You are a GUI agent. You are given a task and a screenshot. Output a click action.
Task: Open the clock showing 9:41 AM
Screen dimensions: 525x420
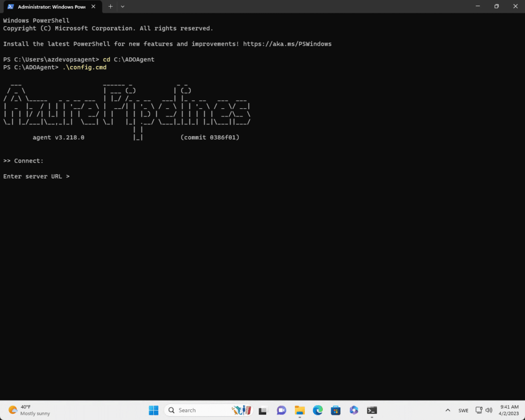tap(509, 410)
